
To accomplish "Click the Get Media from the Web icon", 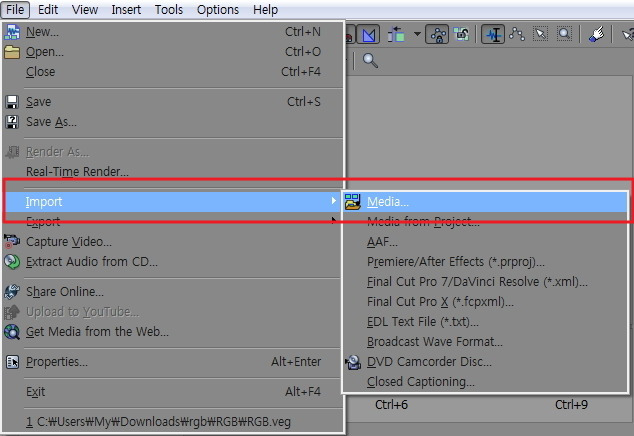I will (x=12, y=332).
